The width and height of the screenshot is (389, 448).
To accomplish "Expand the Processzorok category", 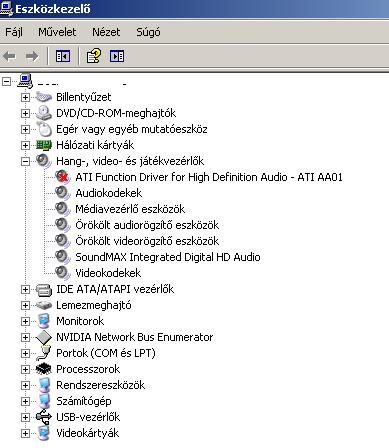I will coord(25,369).
